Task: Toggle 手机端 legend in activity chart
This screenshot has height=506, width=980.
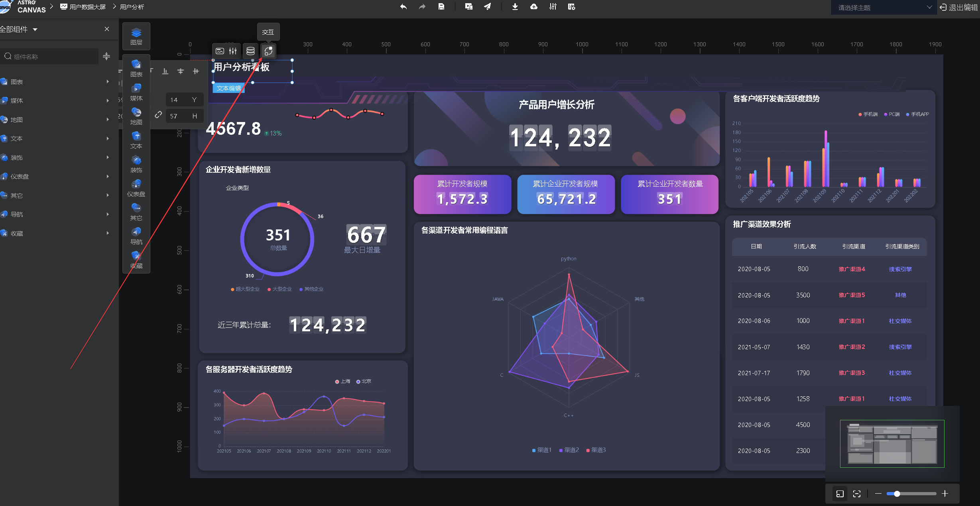Action: click(x=868, y=114)
